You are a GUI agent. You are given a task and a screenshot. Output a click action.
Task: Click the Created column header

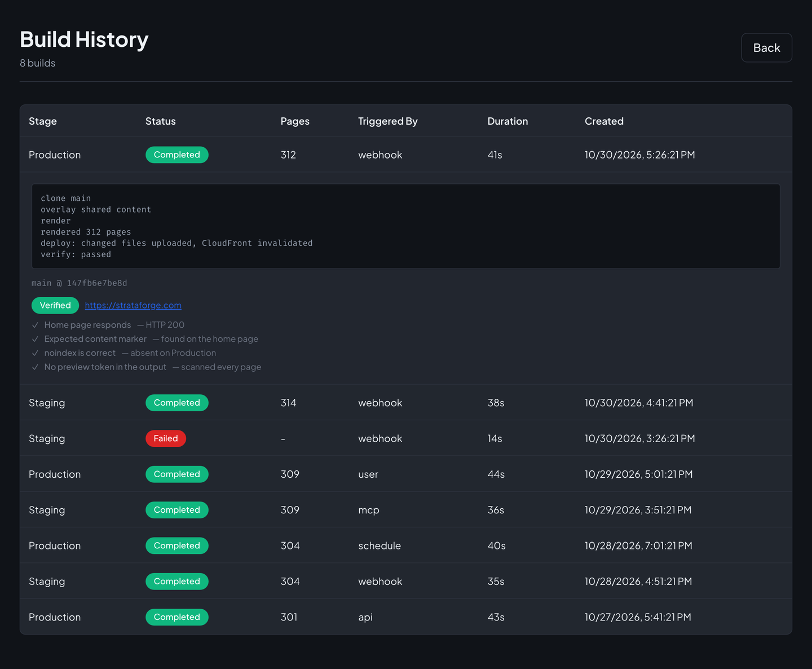[604, 121]
